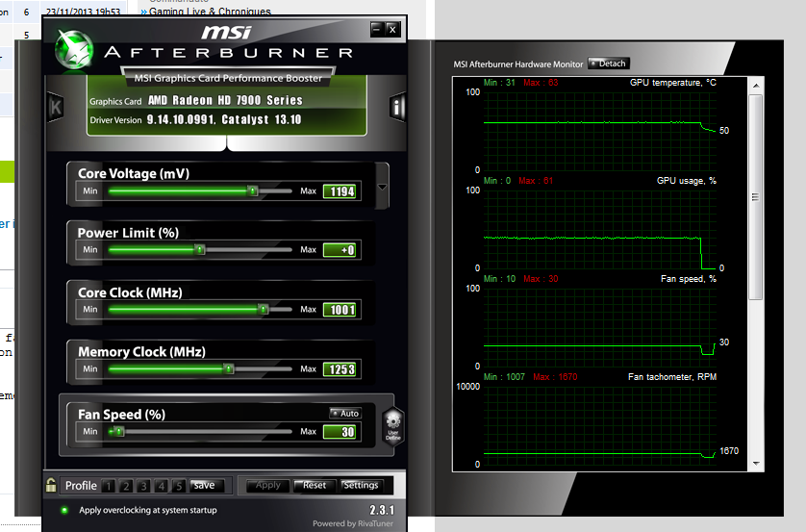Click the Core Voltage value field 1194

tap(341, 191)
